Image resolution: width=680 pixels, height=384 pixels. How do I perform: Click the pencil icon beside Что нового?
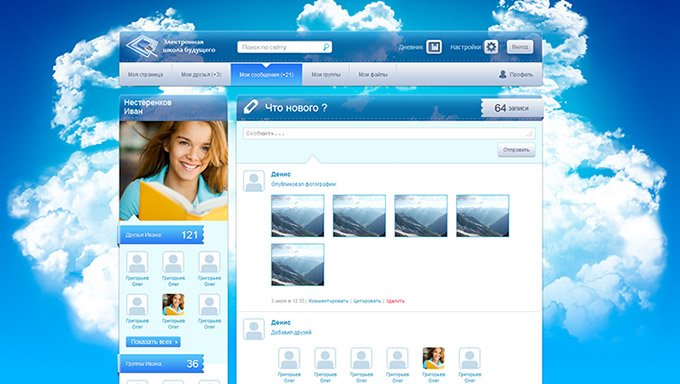[x=251, y=107]
